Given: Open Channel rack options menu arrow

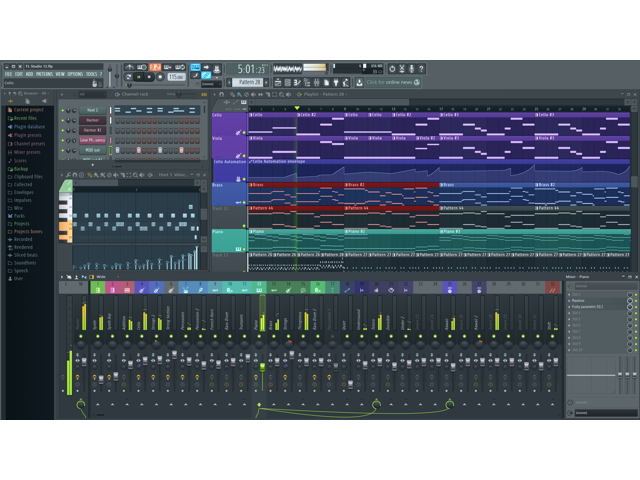Looking at the screenshot, I should pyautogui.click(x=62, y=94).
